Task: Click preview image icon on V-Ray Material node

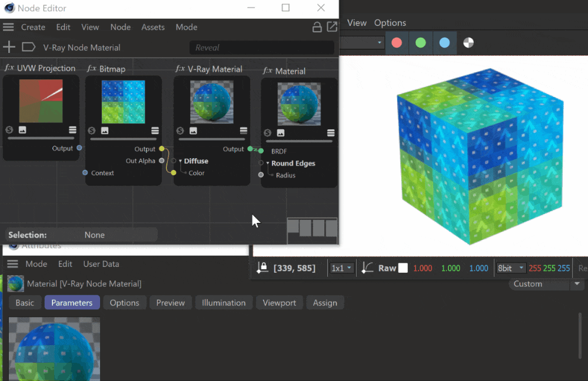Action: (193, 131)
